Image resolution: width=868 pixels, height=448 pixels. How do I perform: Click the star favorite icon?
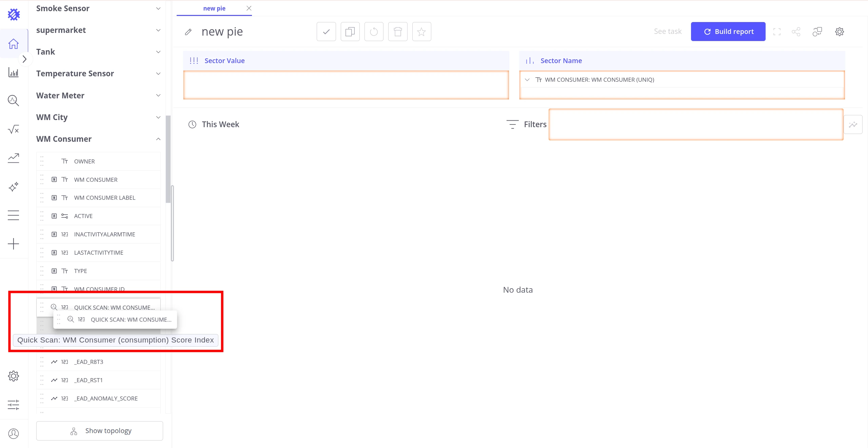tap(421, 32)
